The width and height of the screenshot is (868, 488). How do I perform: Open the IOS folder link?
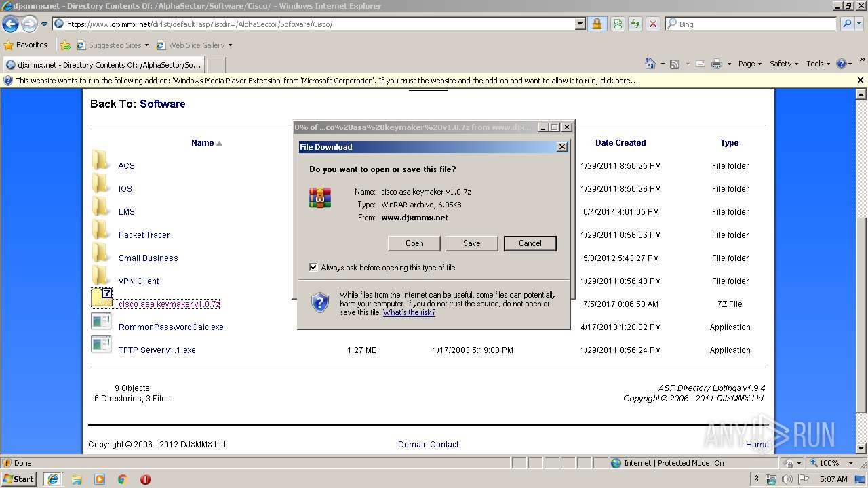click(x=125, y=189)
